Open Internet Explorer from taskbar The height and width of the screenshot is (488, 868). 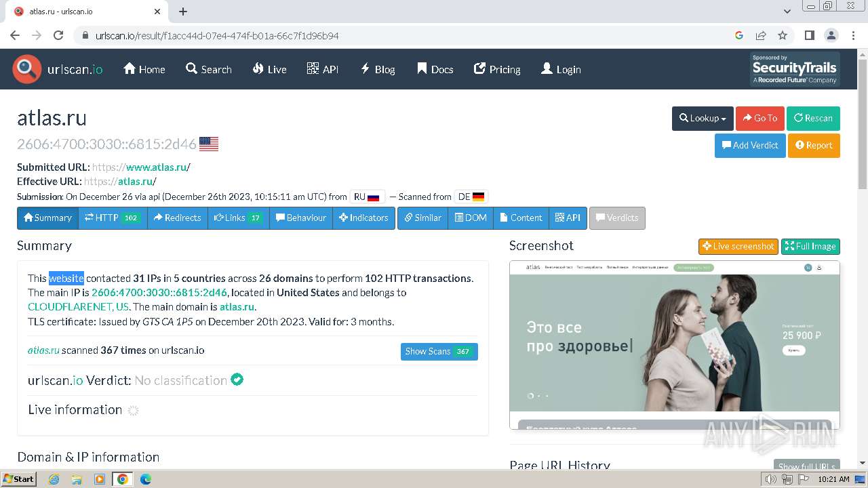pyautogui.click(x=54, y=479)
